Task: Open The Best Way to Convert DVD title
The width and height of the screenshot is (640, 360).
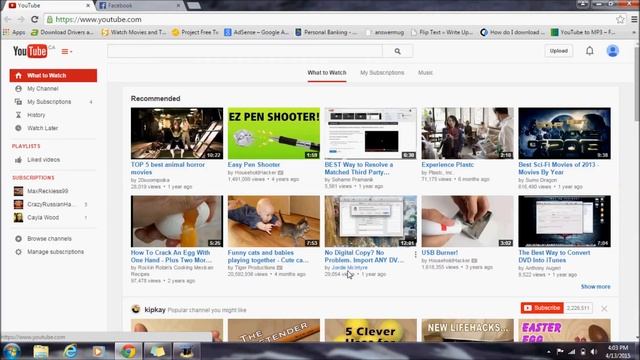Action: point(554,256)
